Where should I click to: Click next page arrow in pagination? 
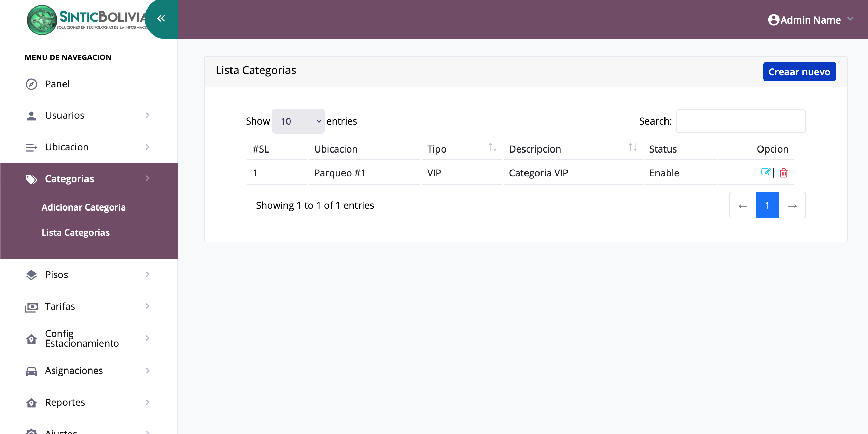[792, 205]
